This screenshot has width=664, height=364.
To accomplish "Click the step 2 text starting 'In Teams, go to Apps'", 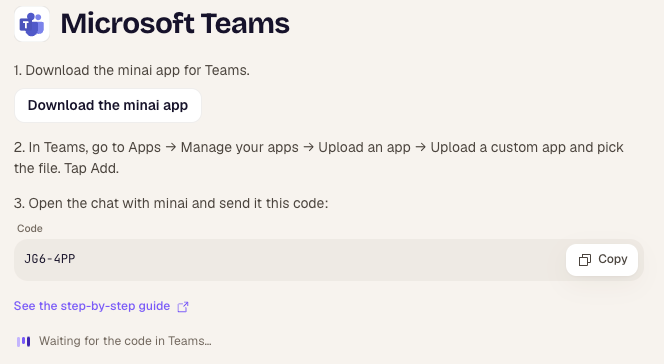I will pyautogui.click(x=318, y=158).
